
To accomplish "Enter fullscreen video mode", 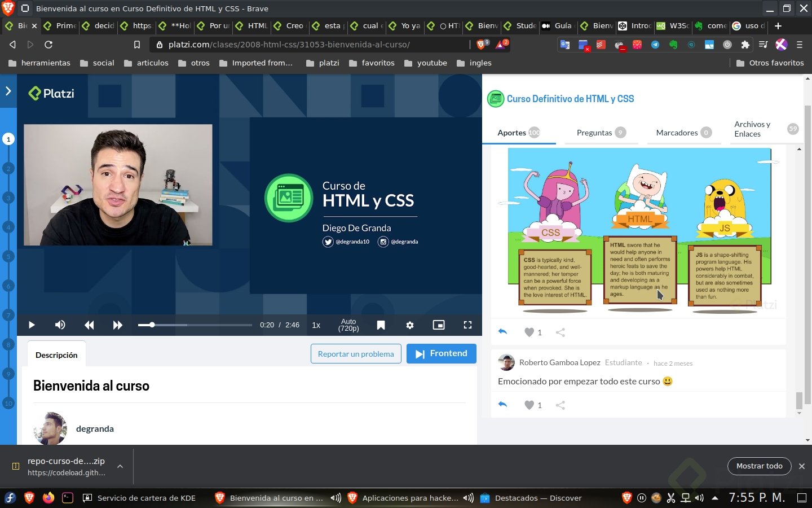I will [467, 325].
